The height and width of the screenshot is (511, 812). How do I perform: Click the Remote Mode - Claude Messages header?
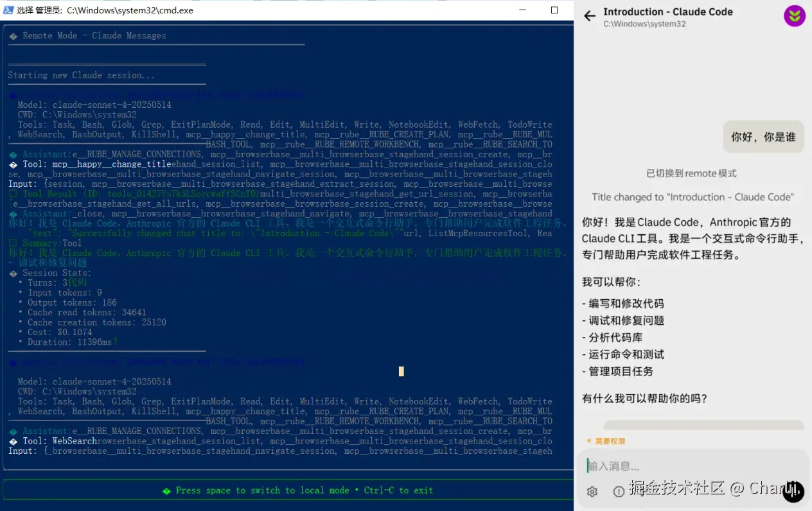point(94,36)
